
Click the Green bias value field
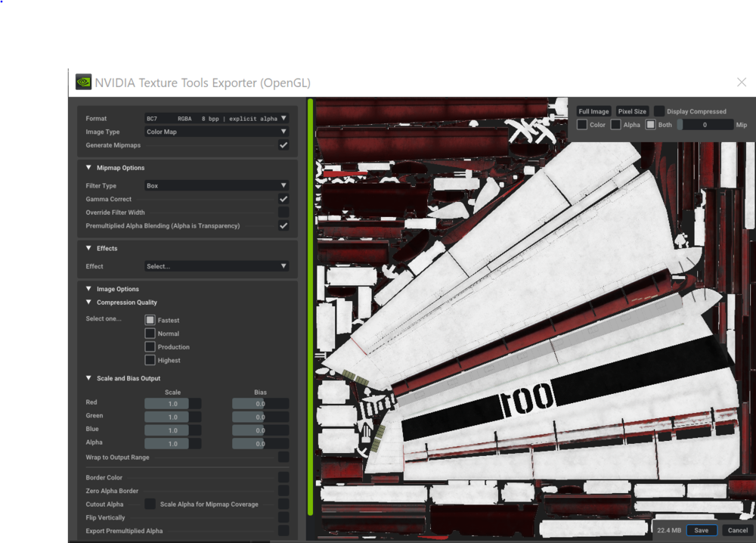tap(260, 417)
